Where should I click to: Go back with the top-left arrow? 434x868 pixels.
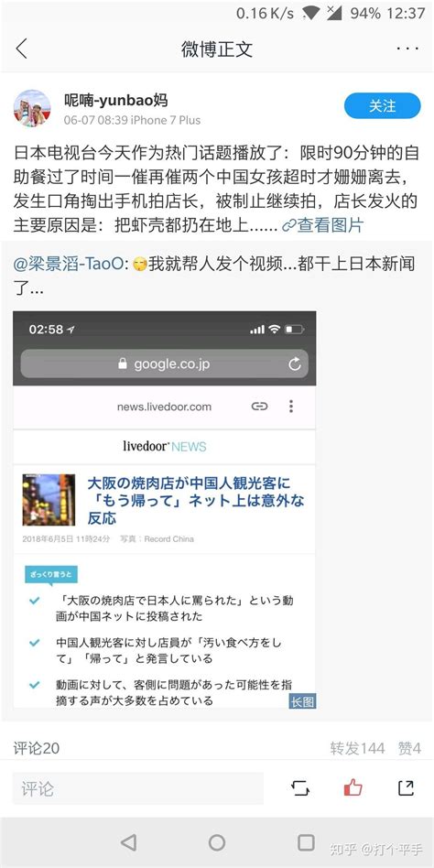point(21,49)
